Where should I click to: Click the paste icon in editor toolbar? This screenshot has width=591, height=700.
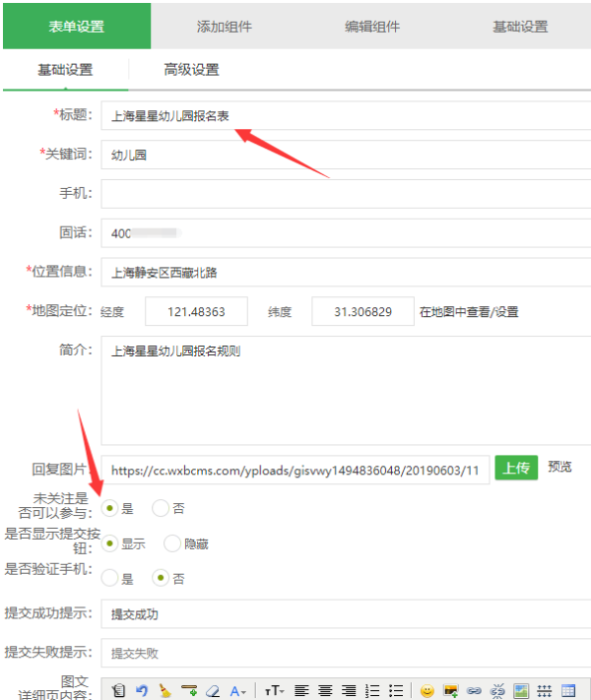click(x=118, y=690)
